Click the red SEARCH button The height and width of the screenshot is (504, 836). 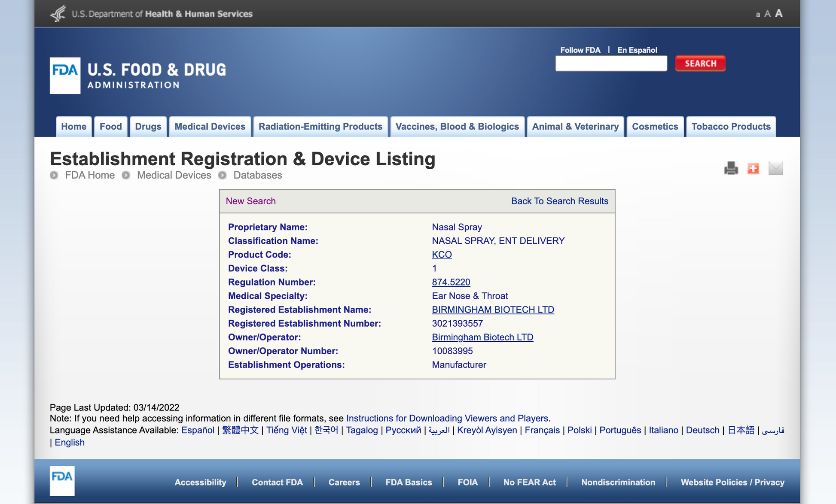point(700,64)
